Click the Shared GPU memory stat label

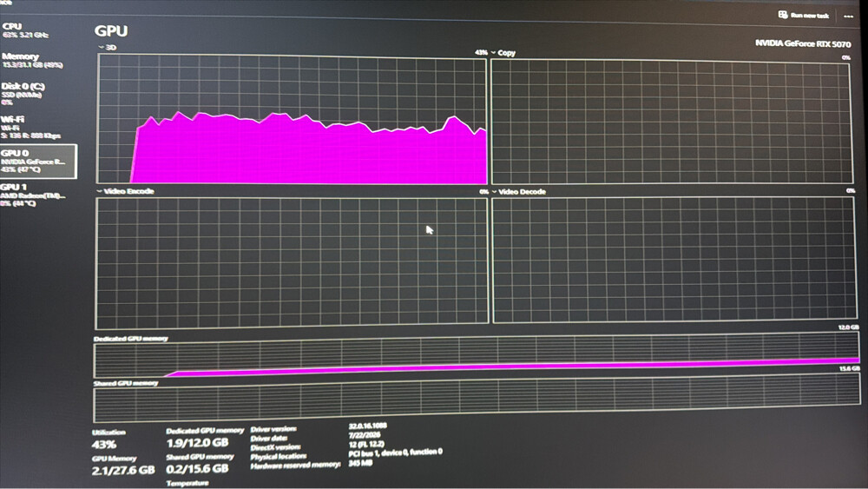coord(200,457)
